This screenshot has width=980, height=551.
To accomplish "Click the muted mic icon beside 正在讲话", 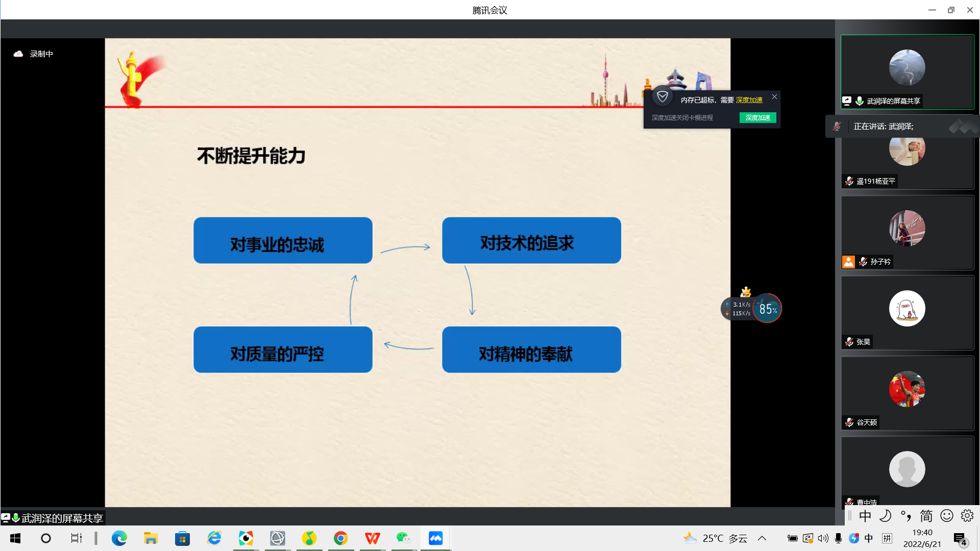I will (837, 127).
